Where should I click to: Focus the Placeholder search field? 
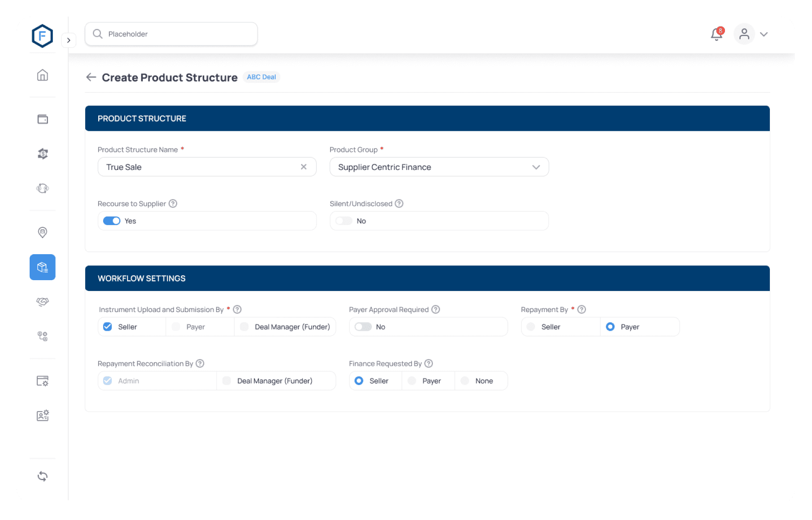[171, 34]
